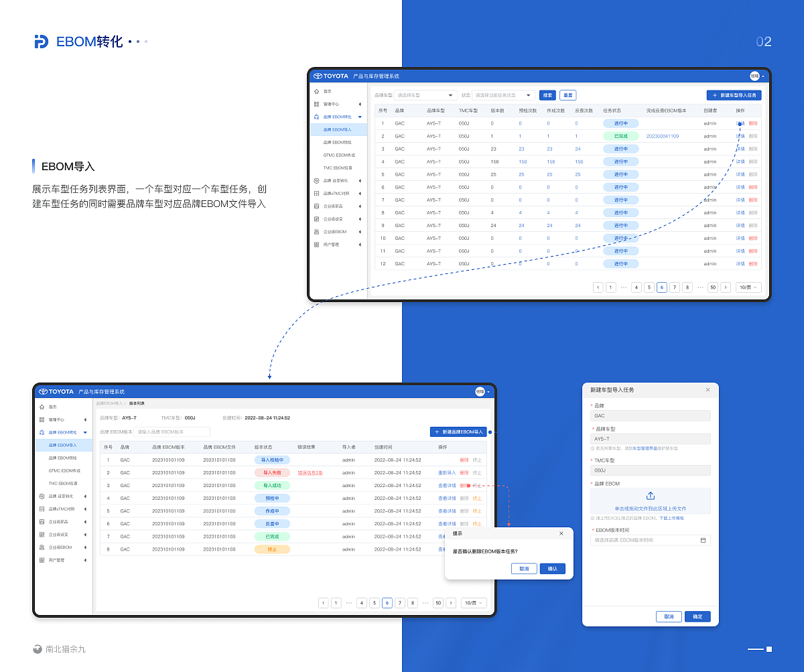Click the home icon in the sidebar

click(316, 91)
